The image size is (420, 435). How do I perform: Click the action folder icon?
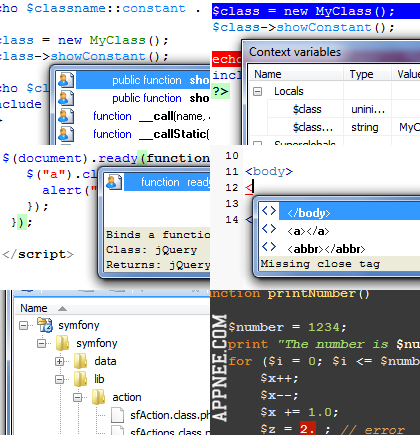[98, 397]
